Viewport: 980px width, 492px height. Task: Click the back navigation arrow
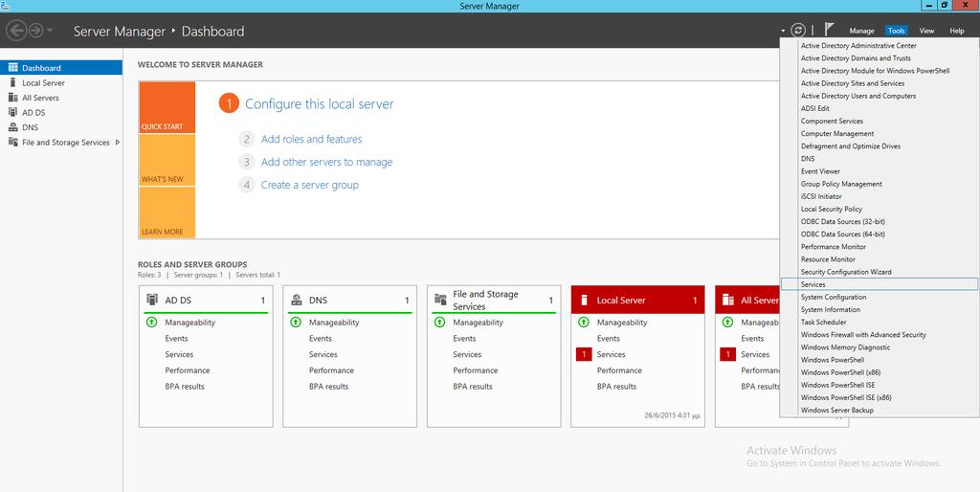(x=17, y=30)
